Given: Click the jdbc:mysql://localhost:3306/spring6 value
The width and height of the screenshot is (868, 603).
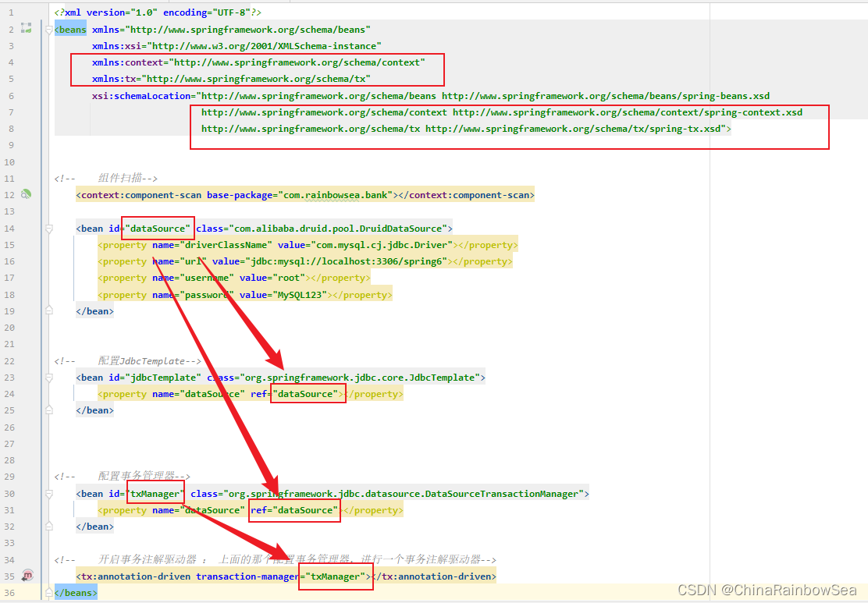Looking at the screenshot, I should 347,261.
